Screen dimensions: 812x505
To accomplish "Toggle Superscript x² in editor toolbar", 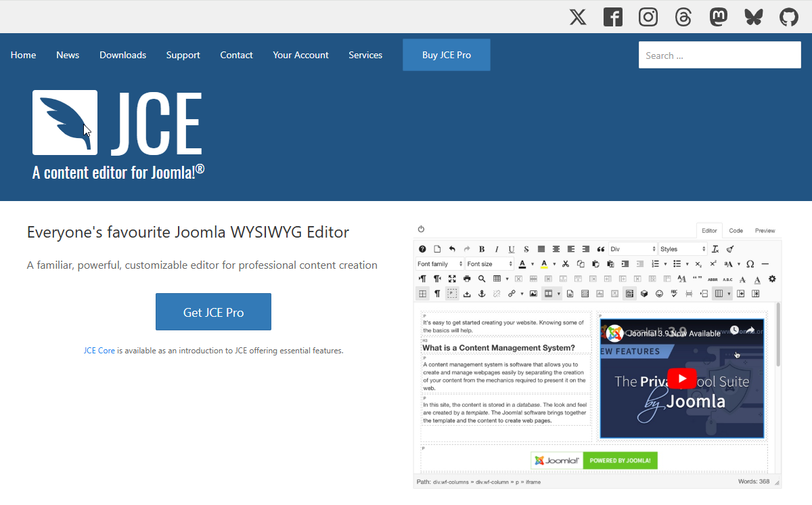I will (x=713, y=264).
